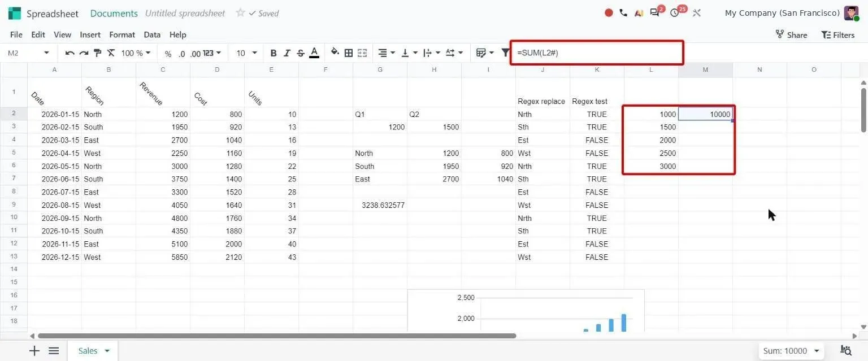Click the font size field showing 10
Screen dimensions: 868x361
tap(241, 53)
